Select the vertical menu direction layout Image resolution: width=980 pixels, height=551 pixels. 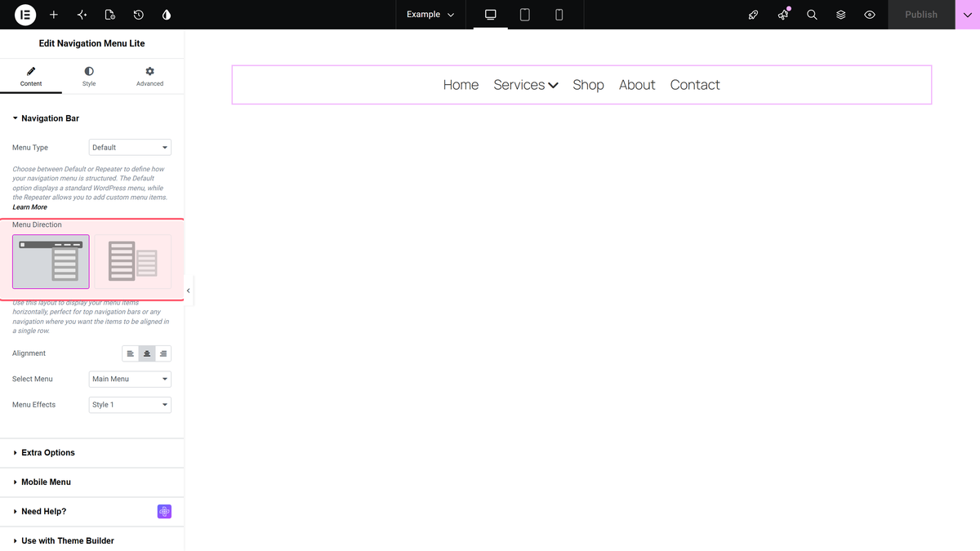(x=133, y=261)
